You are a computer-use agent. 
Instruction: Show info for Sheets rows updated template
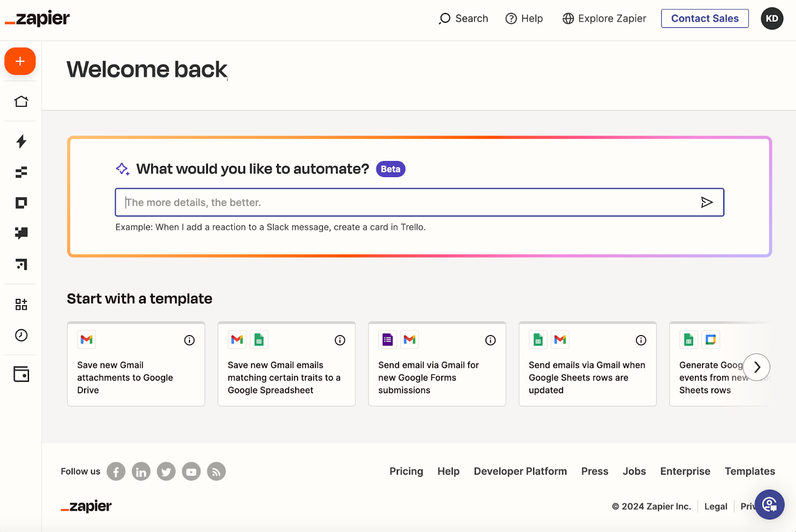pyautogui.click(x=641, y=340)
